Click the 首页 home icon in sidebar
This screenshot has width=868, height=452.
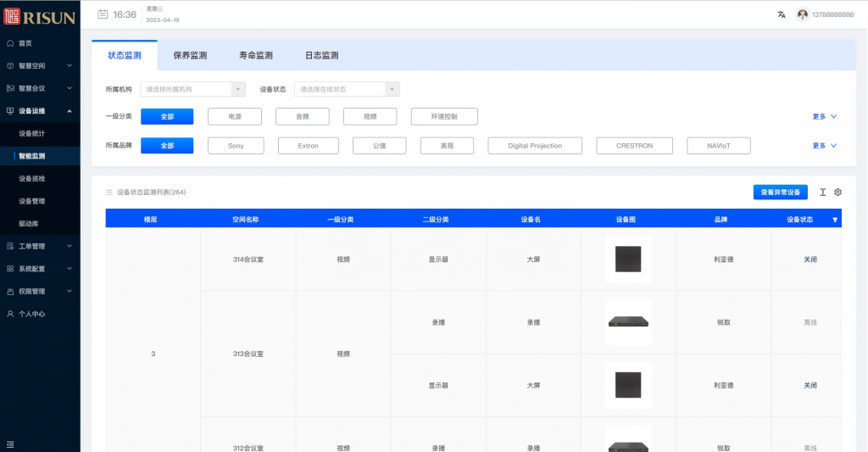pos(10,43)
